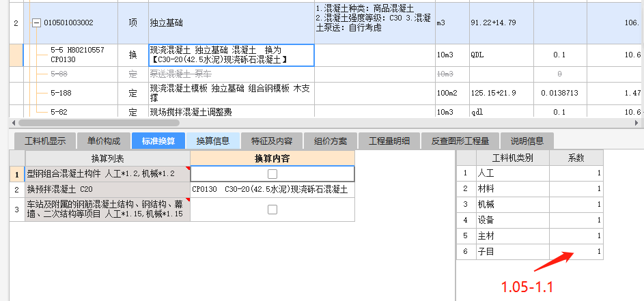Click the horizontal scrollbar right arrow
644x301 pixels.
pos(636,122)
